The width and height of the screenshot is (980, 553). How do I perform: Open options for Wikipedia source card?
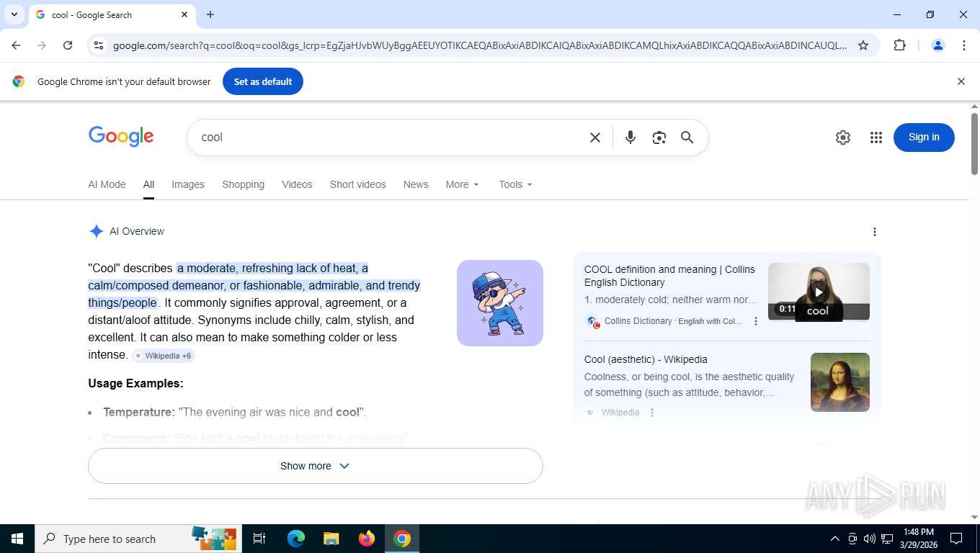click(652, 413)
